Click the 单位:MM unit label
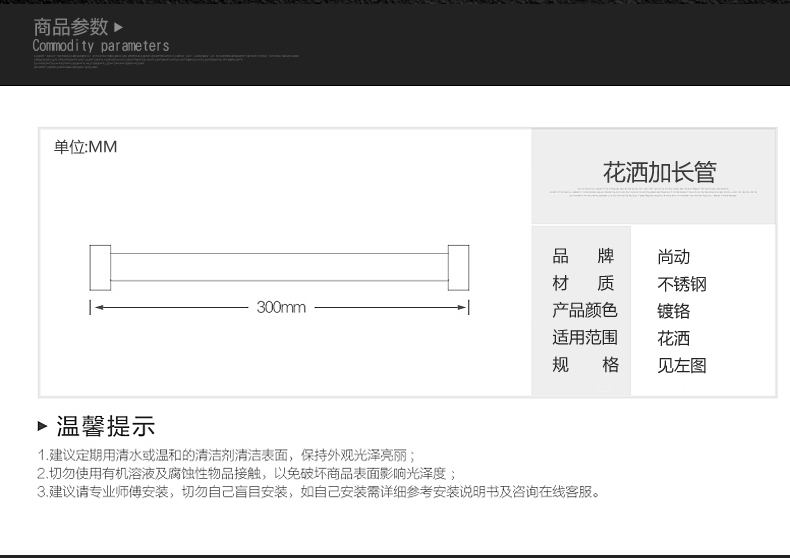 pyautogui.click(x=85, y=147)
